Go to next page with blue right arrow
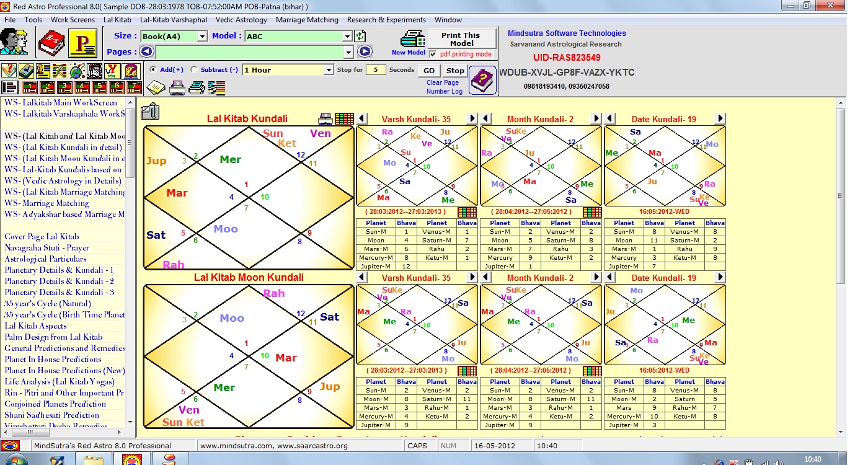Screen dimensions: 868x465 tap(365, 52)
